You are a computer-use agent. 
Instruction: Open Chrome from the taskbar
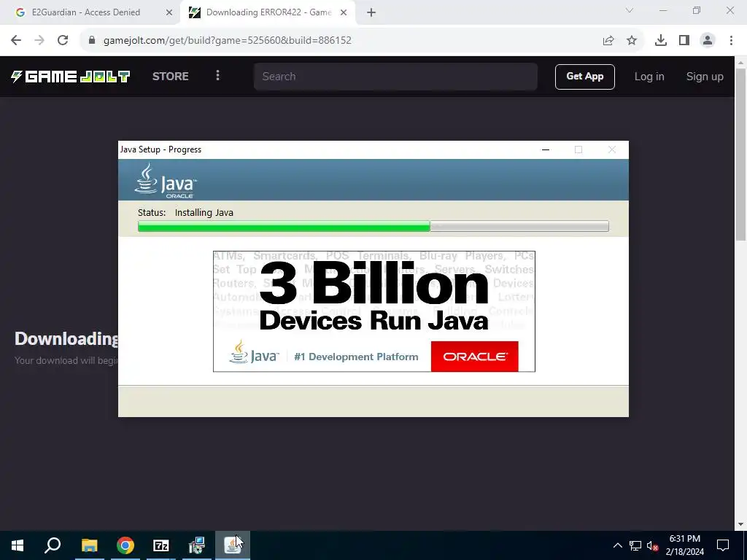(125, 545)
